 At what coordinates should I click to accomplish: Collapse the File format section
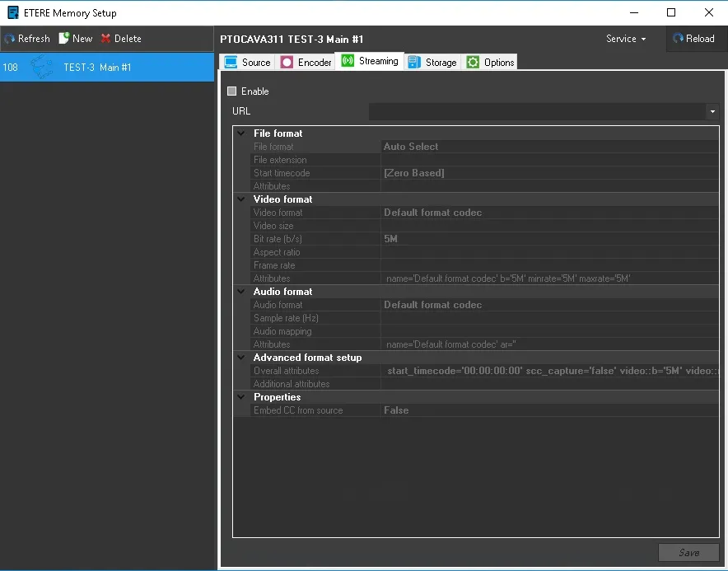[241, 133]
